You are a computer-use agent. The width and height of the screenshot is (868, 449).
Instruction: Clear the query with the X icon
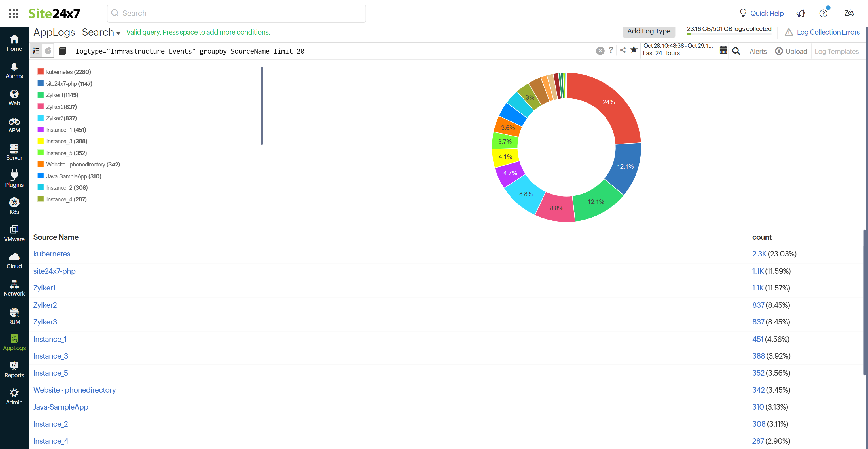pyautogui.click(x=600, y=51)
